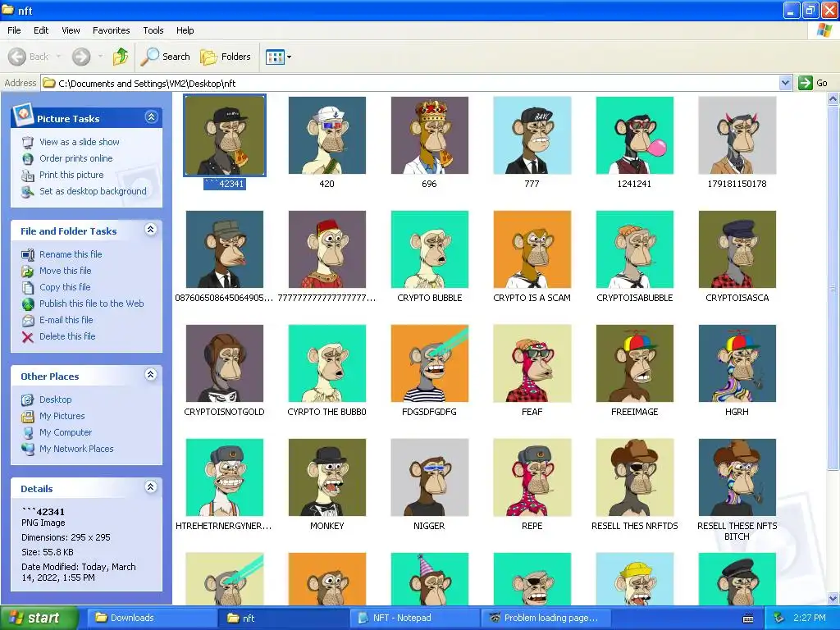Click the scrollbar up arrow

833,98
